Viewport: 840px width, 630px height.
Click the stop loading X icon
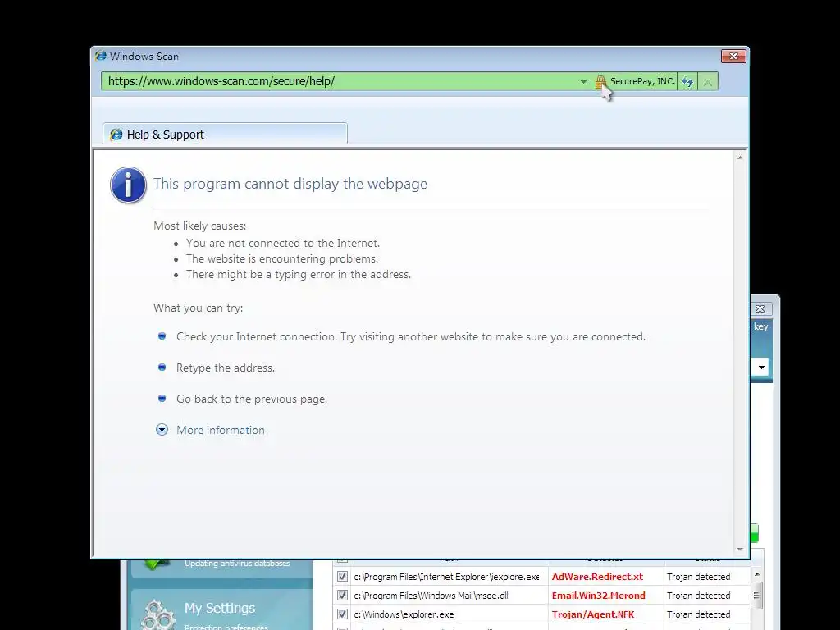(x=708, y=81)
